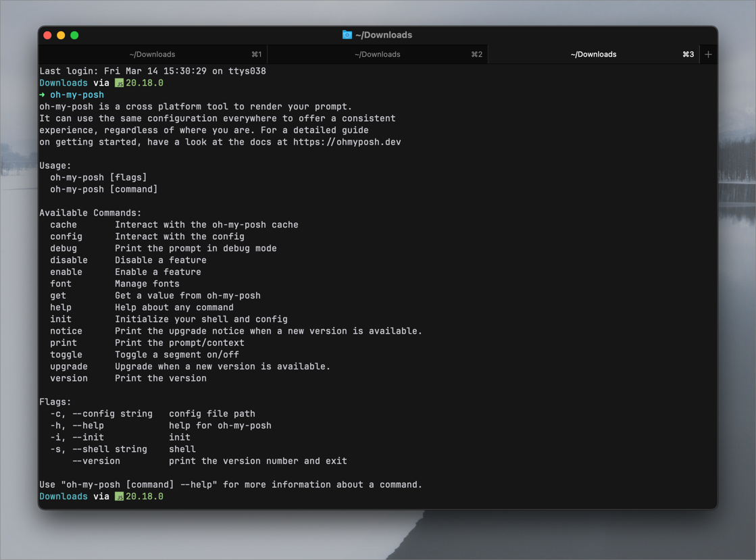Click the "Enable a feature" description

(x=157, y=272)
